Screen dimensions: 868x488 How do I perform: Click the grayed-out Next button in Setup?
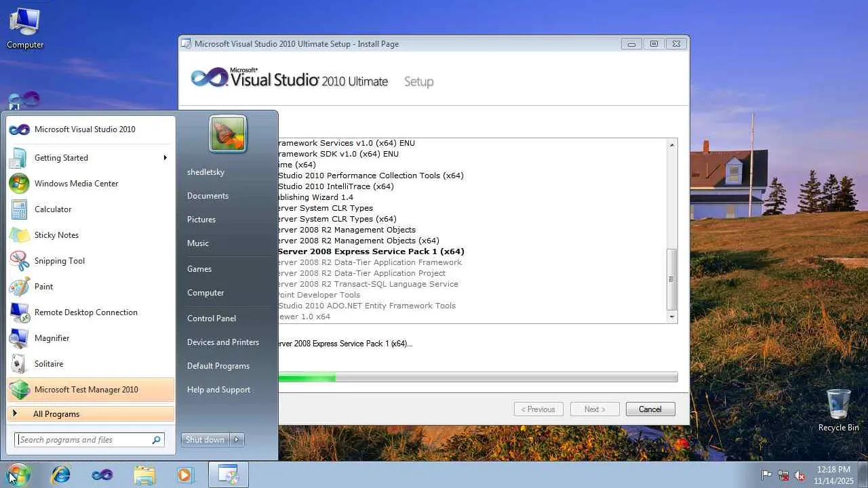coord(595,409)
